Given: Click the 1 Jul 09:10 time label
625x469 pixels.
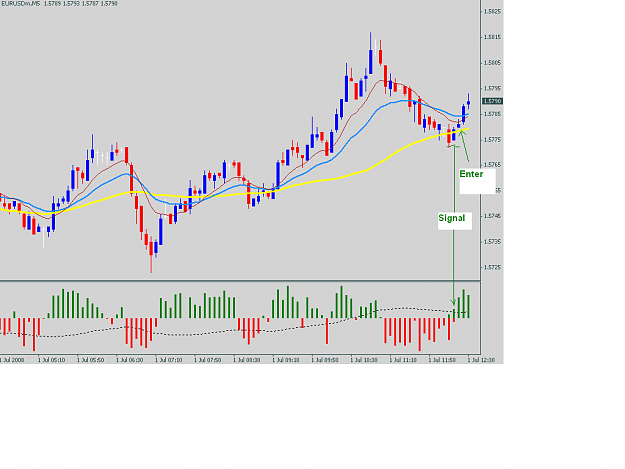Looking at the screenshot, I should pos(286,360).
